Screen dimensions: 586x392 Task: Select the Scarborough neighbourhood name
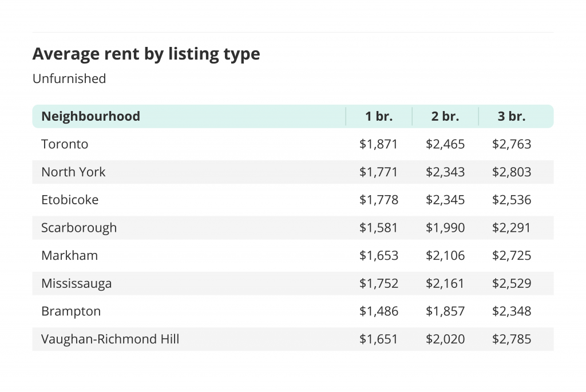point(79,228)
